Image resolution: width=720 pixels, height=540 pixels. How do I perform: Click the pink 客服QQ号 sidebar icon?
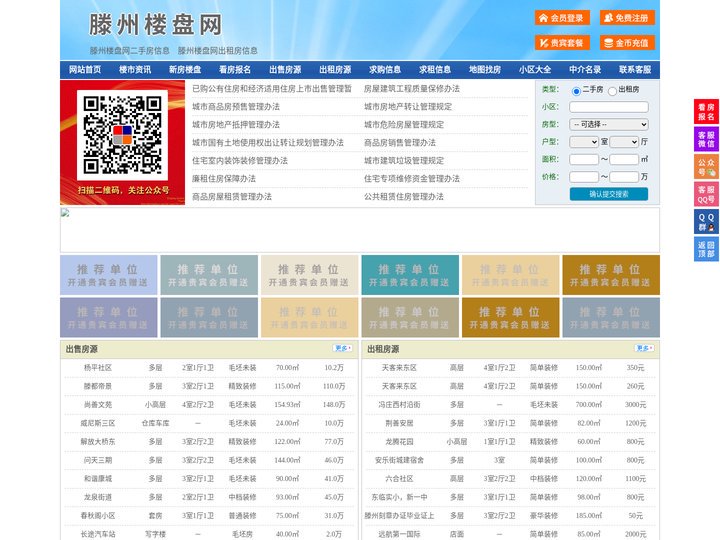(706, 194)
